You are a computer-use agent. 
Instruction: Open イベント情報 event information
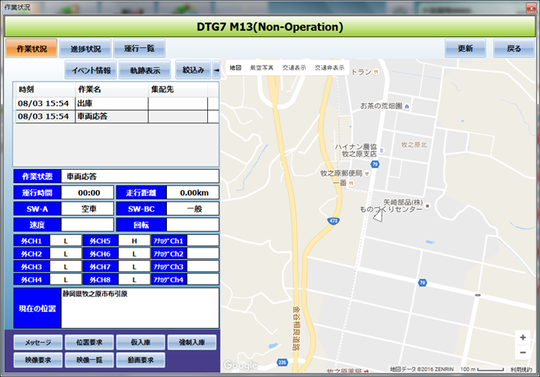91,70
